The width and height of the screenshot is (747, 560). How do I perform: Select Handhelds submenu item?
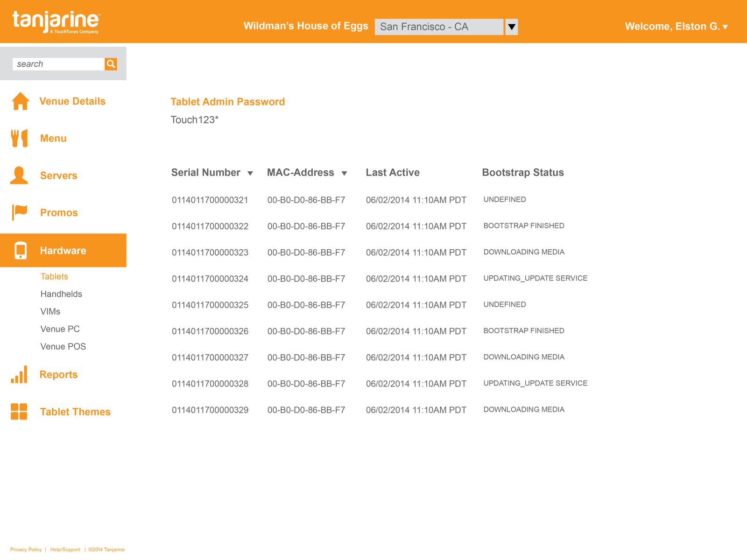tap(61, 294)
